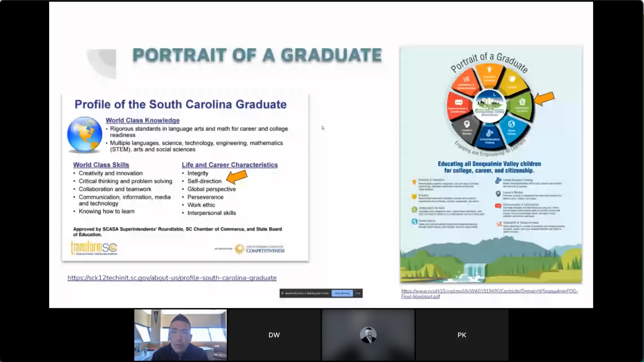The height and width of the screenshot is (362, 644).
Task: Click the presenter's webcam video thumbnail
Action: coord(180,335)
